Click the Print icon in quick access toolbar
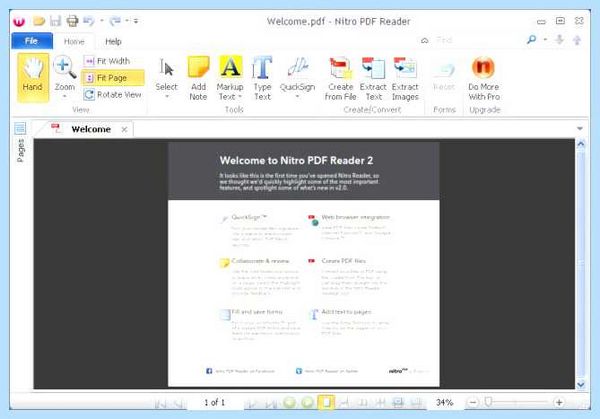Viewport: 600px width, 419px height. pyautogui.click(x=72, y=21)
